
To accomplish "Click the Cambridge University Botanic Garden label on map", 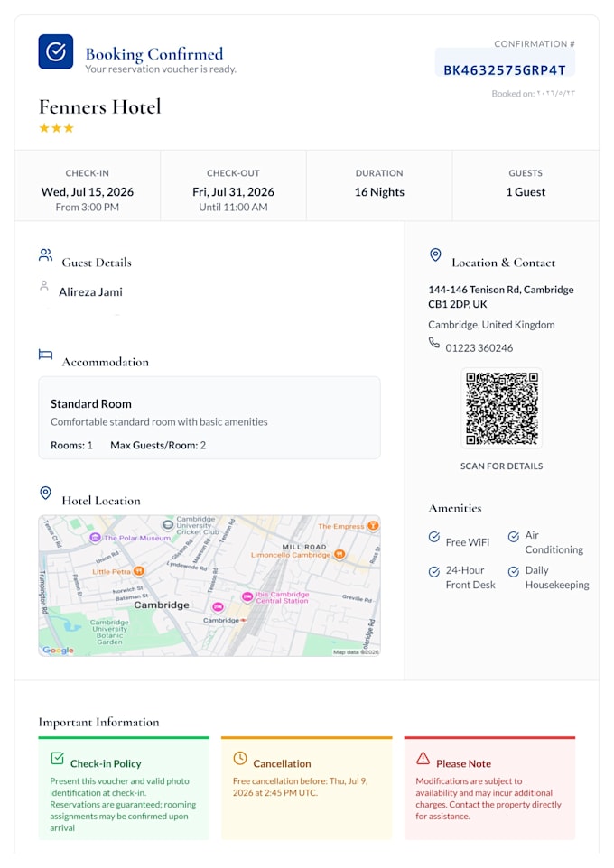I will click(109, 632).
